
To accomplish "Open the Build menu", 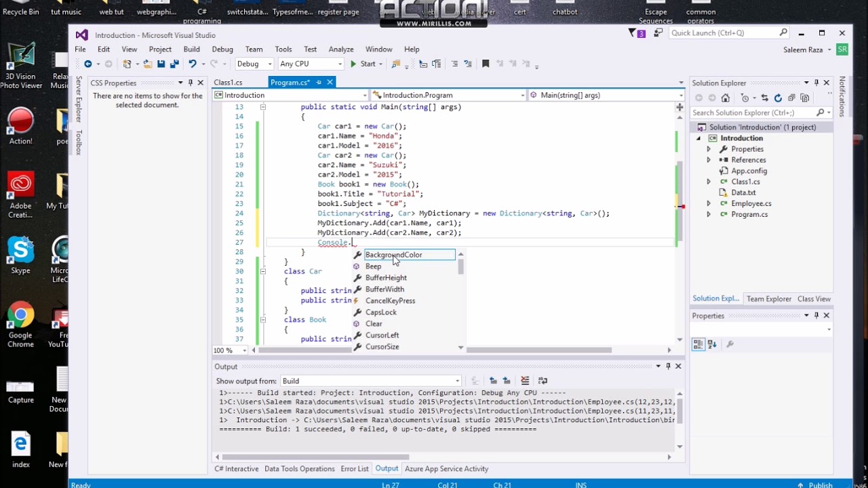I will click(191, 49).
